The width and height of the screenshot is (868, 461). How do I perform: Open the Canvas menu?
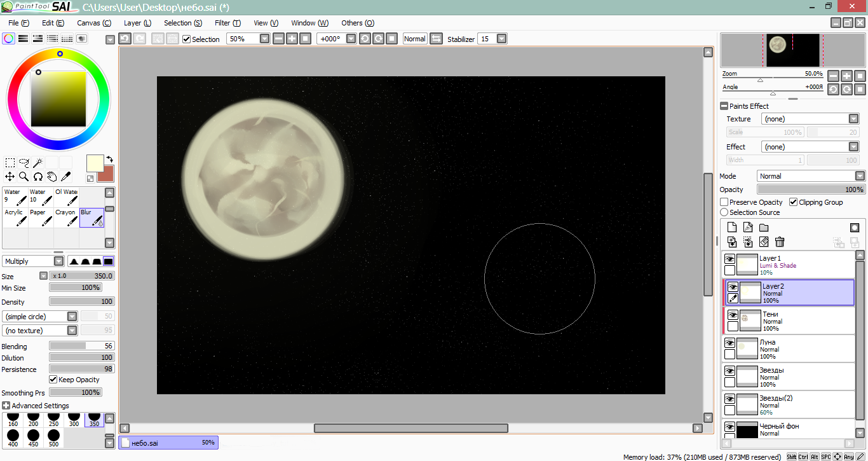click(x=94, y=23)
